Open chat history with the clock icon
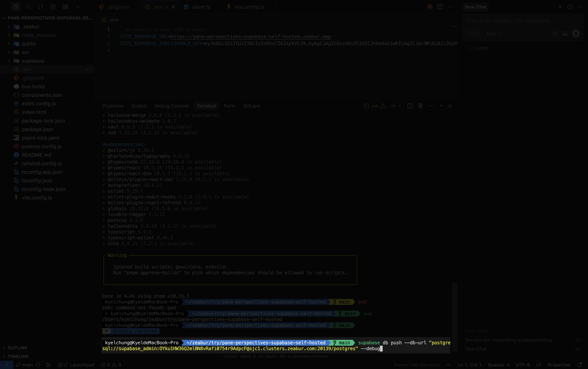Viewport: 588px width, 369px height. pyautogui.click(x=570, y=7)
